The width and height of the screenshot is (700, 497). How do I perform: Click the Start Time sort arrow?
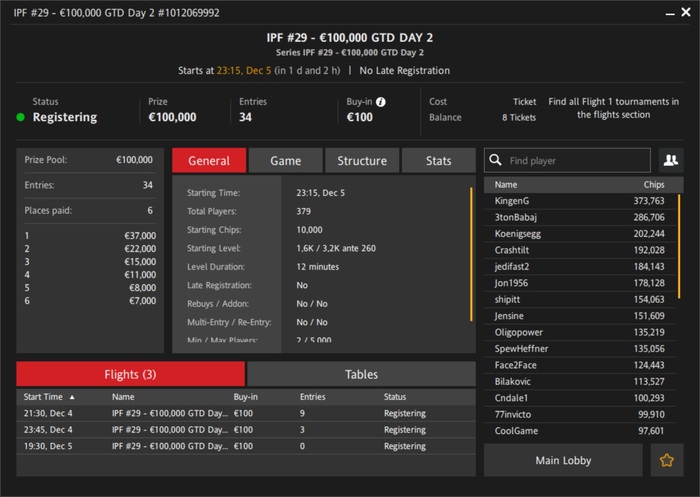tap(72, 397)
